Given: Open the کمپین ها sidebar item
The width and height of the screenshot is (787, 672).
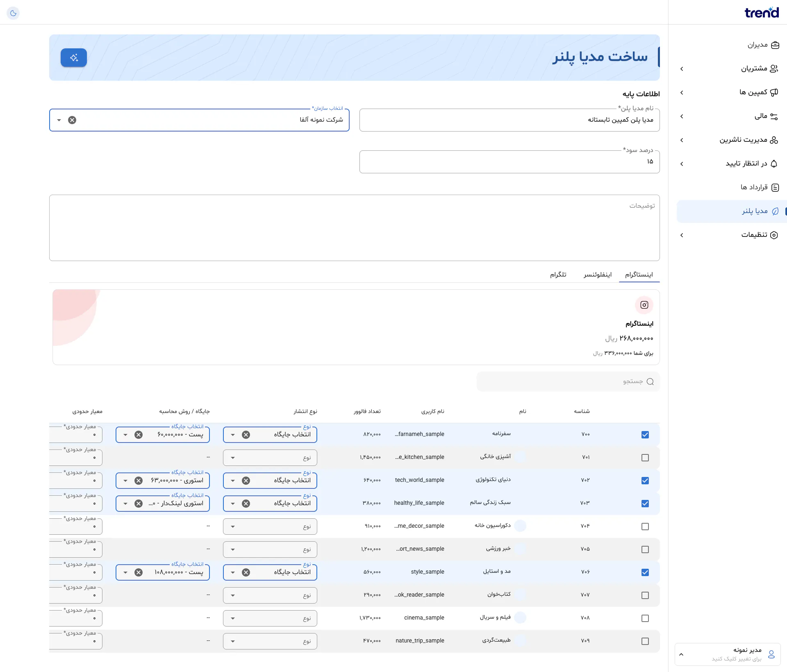Looking at the screenshot, I should [x=732, y=92].
